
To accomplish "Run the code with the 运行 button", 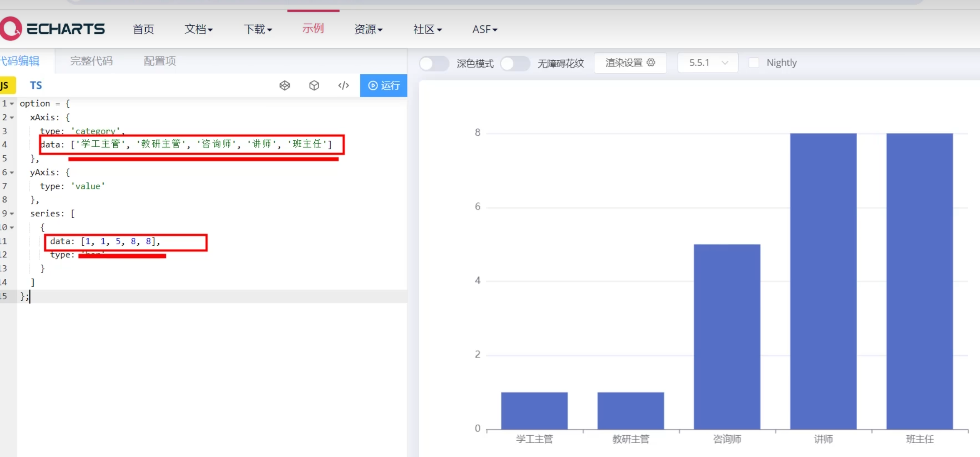I will click(383, 85).
